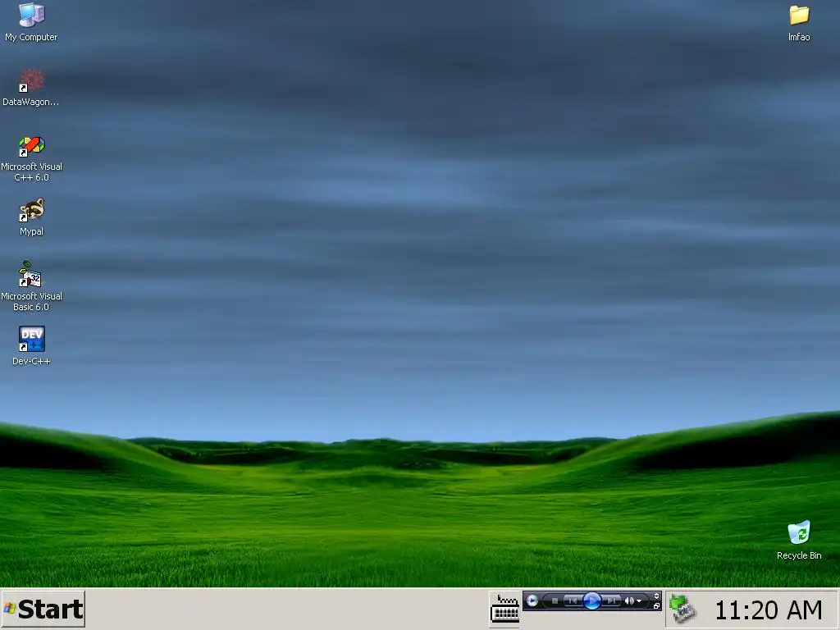Mute the media player speaker icon
Screen dimensions: 840x630
point(629,601)
